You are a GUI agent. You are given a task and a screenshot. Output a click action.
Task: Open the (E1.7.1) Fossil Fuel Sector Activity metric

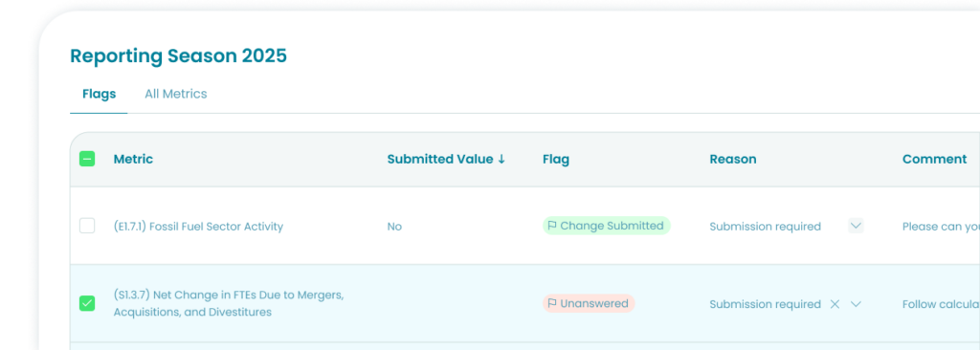point(198,227)
